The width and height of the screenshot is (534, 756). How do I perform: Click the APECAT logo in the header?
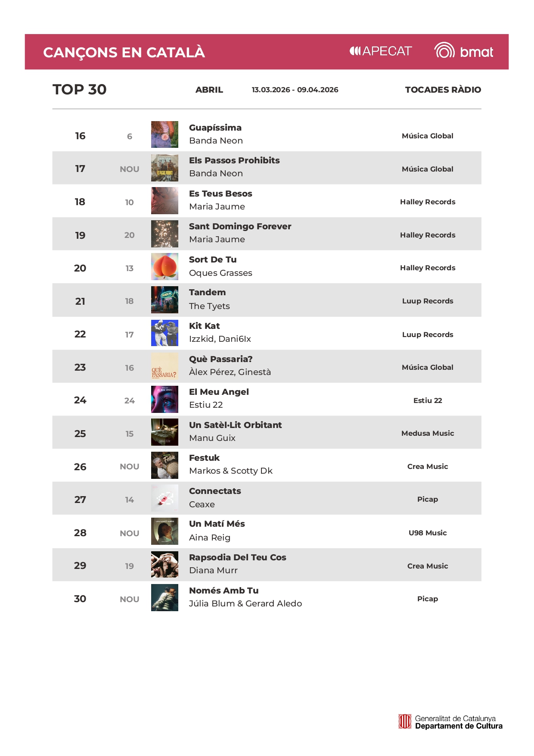[x=381, y=51]
